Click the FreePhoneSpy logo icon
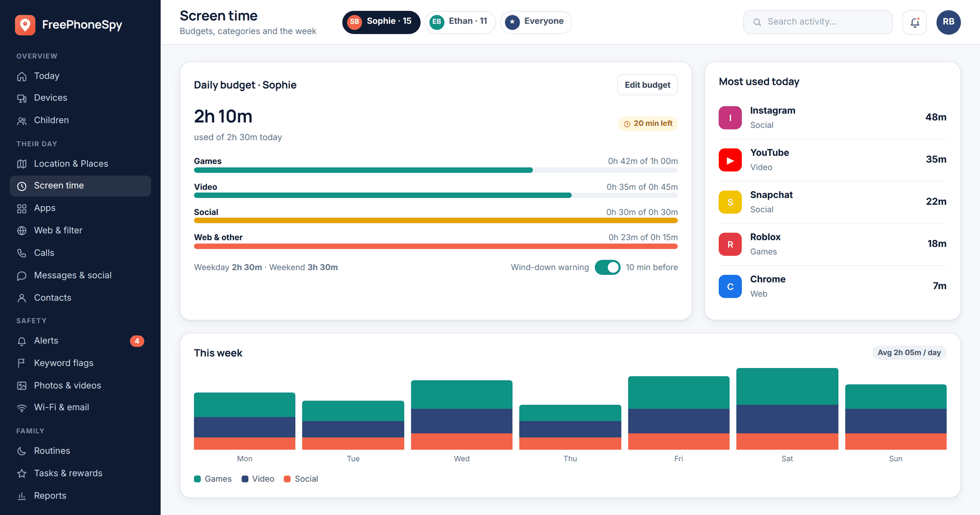The image size is (980, 515). tap(25, 25)
